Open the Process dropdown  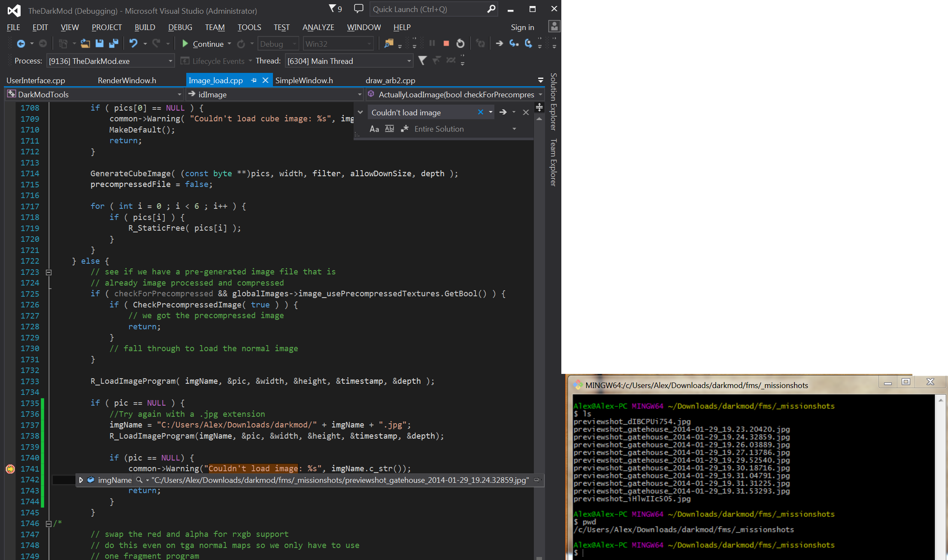point(170,61)
